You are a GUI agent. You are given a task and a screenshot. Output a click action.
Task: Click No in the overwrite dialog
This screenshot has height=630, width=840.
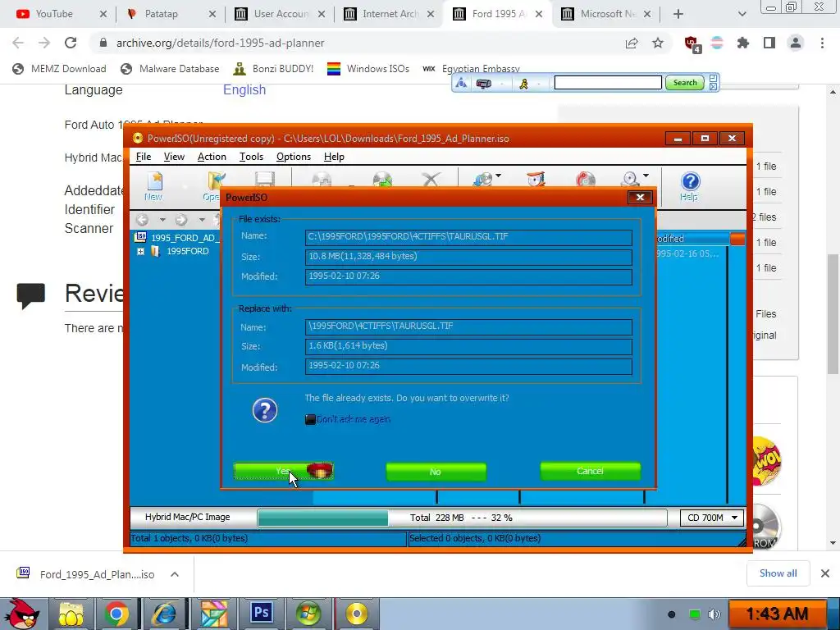coord(436,472)
